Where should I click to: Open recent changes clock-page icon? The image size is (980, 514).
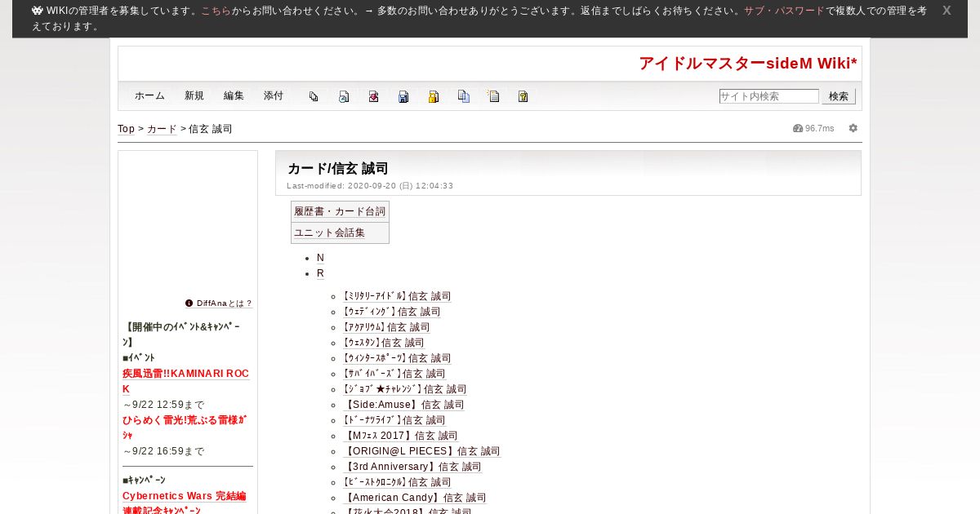[x=344, y=96]
